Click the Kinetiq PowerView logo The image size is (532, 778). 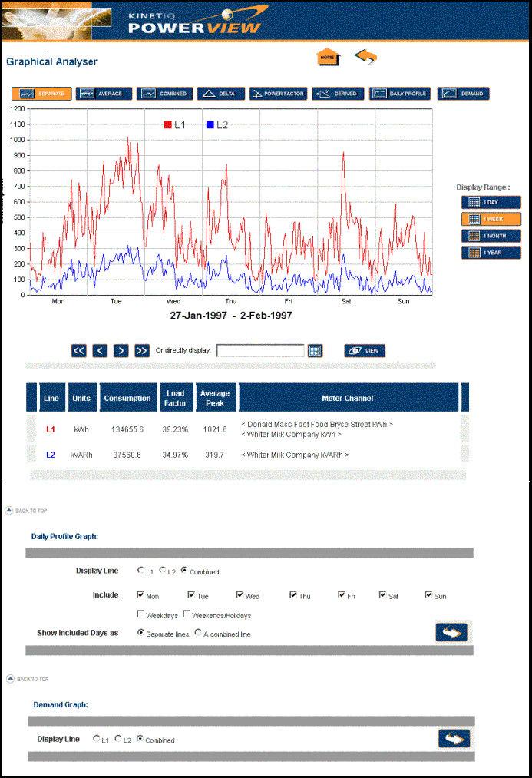coord(197,22)
